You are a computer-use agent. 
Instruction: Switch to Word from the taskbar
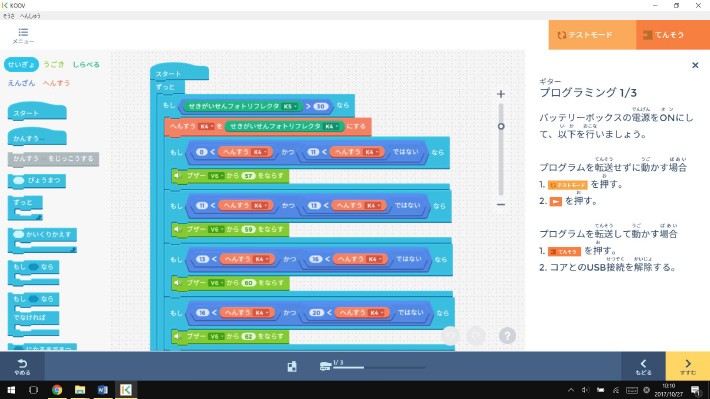point(103,390)
